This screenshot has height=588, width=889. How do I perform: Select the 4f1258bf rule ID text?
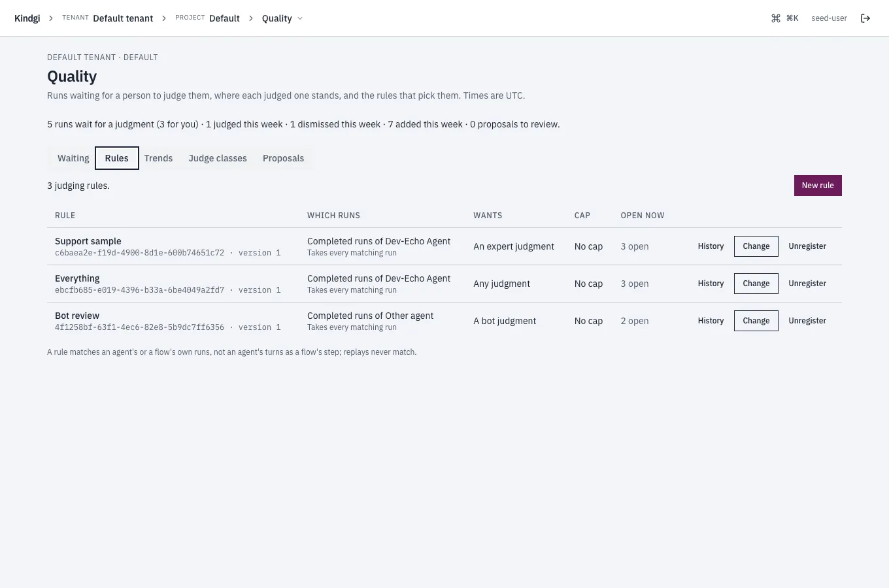pyautogui.click(x=139, y=327)
